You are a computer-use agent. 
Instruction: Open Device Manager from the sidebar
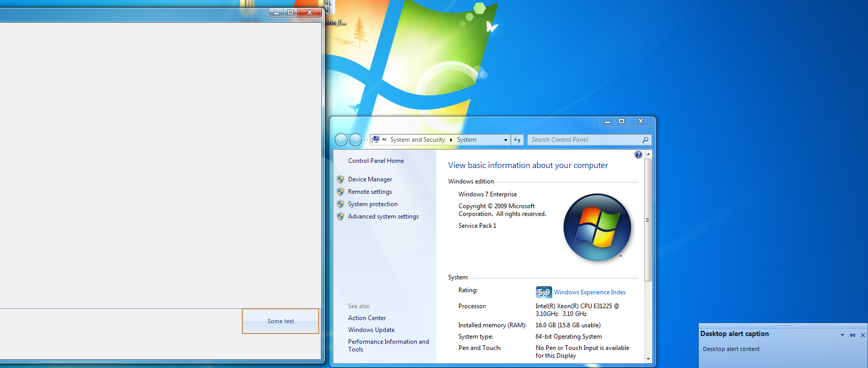[370, 179]
